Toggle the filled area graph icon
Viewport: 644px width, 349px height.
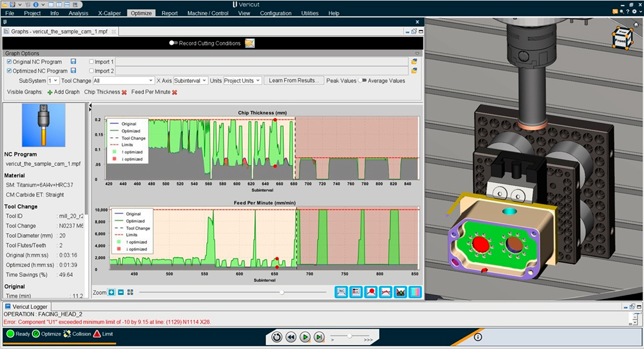(400, 292)
